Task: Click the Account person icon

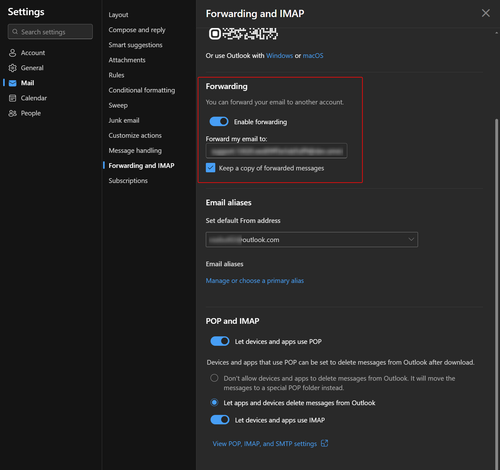Action: click(x=12, y=53)
